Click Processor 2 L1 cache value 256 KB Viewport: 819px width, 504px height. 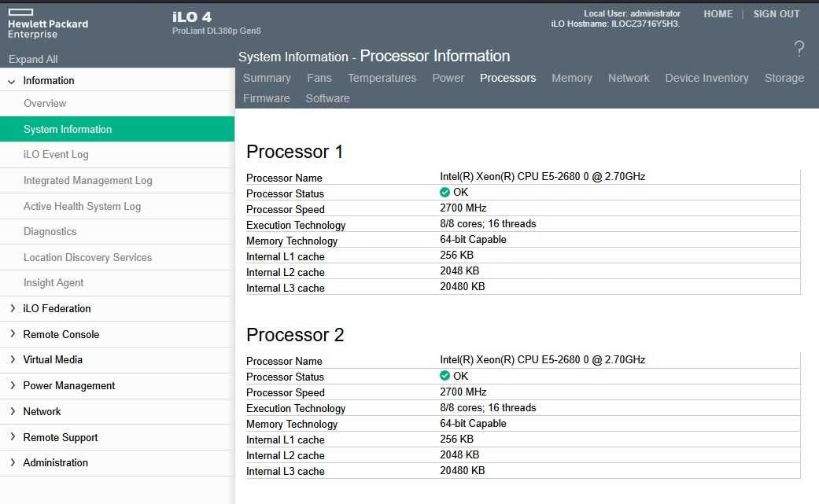[x=456, y=440]
